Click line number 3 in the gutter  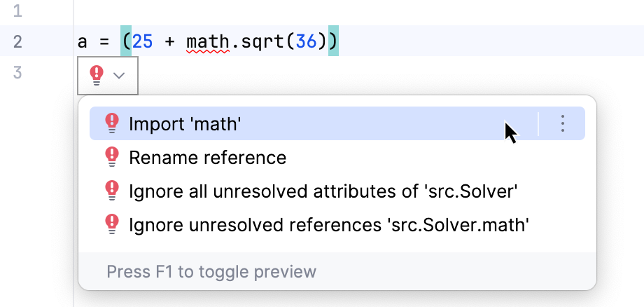click(17, 72)
